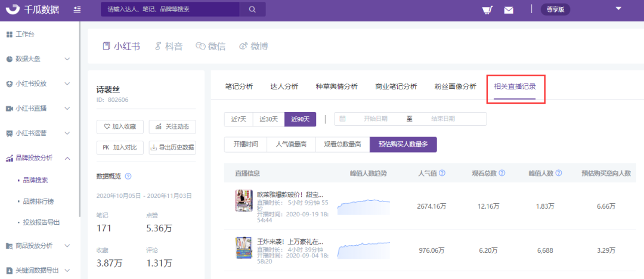The image size is (644, 279).
Task: Open the mail messages icon
Action: tap(509, 10)
